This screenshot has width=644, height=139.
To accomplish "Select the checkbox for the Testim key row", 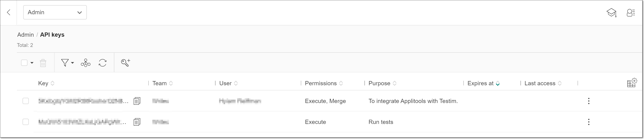I will coord(25,101).
